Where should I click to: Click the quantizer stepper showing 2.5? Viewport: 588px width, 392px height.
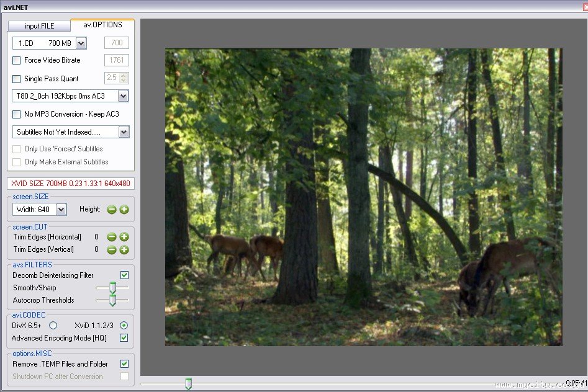117,78
